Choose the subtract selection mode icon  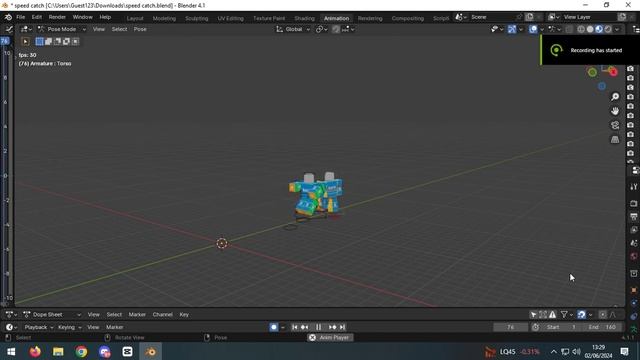click(57, 41)
